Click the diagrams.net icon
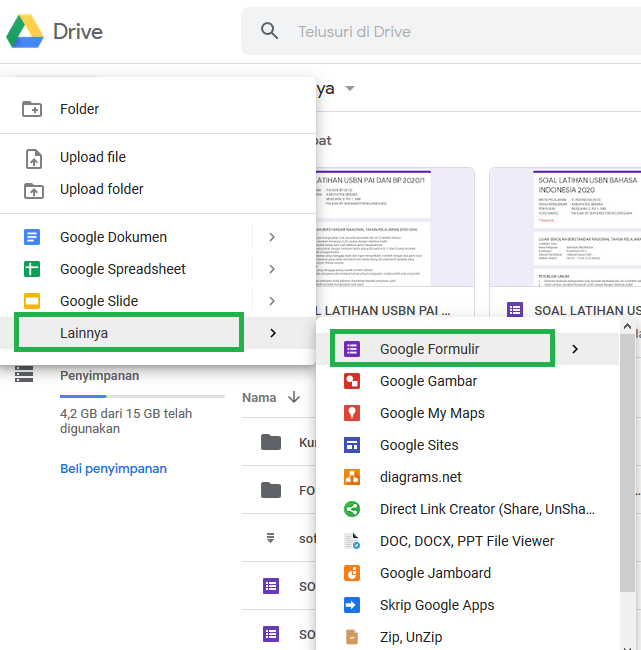641x650 pixels. click(352, 477)
